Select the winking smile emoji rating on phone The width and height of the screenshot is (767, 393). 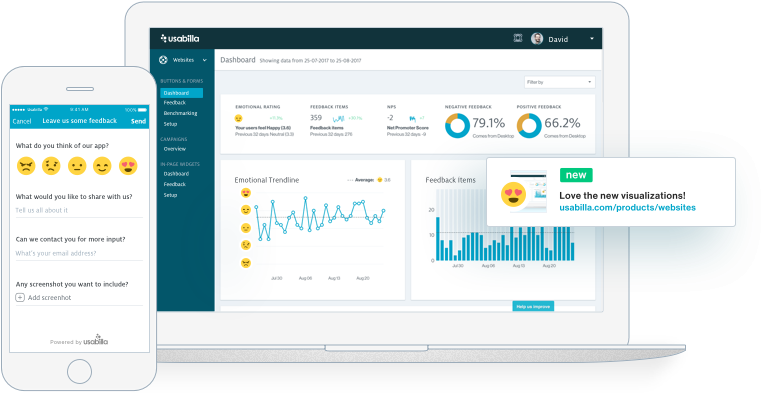tap(102, 166)
